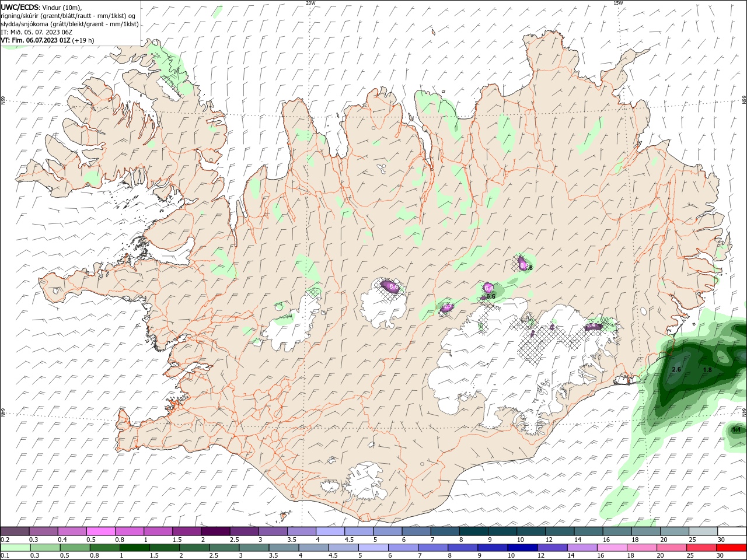Image resolution: width=747 pixels, height=560 pixels.
Task: Click the dark teal snow swatch starting at 8
Action: [x=473, y=531]
